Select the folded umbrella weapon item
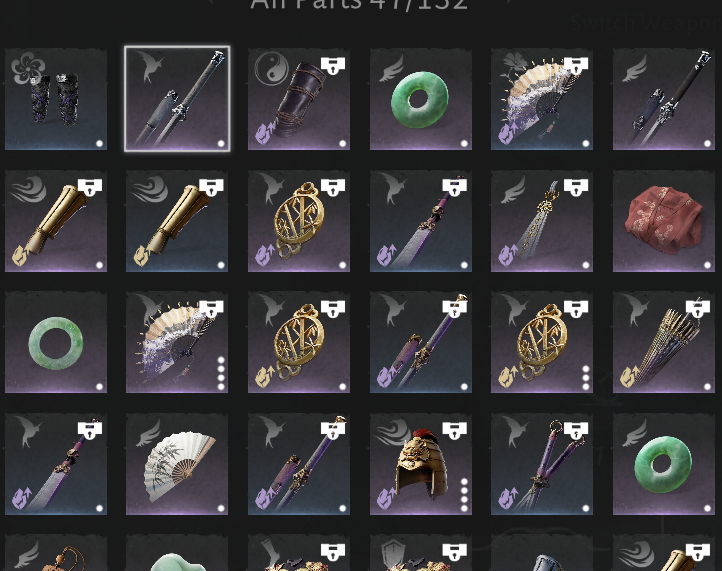 664,342
